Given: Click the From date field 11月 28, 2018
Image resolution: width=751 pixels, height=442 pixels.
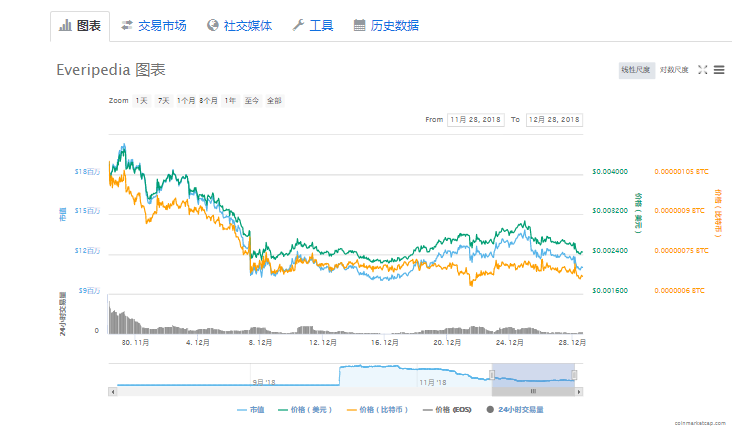Looking at the screenshot, I should point(476,120).
